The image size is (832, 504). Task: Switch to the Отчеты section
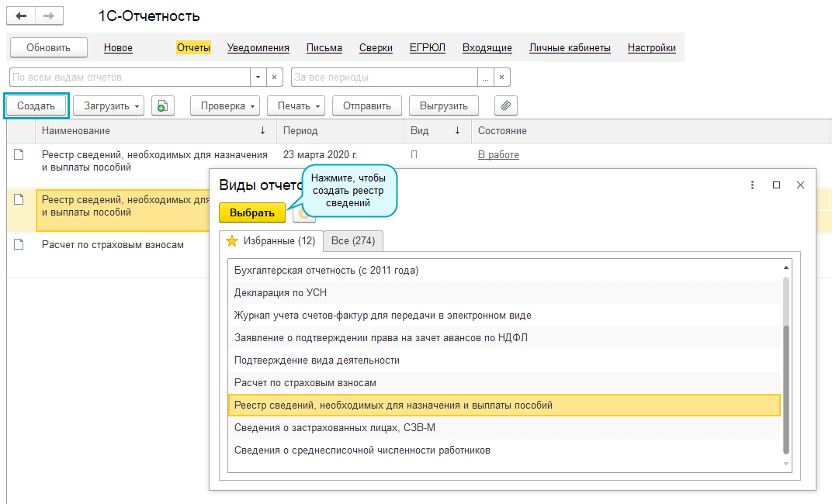coord(194,48)
